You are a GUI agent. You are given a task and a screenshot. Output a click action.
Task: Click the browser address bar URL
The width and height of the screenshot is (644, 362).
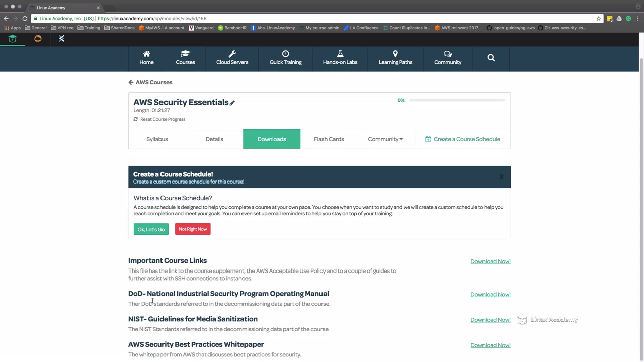coord(152,18)
